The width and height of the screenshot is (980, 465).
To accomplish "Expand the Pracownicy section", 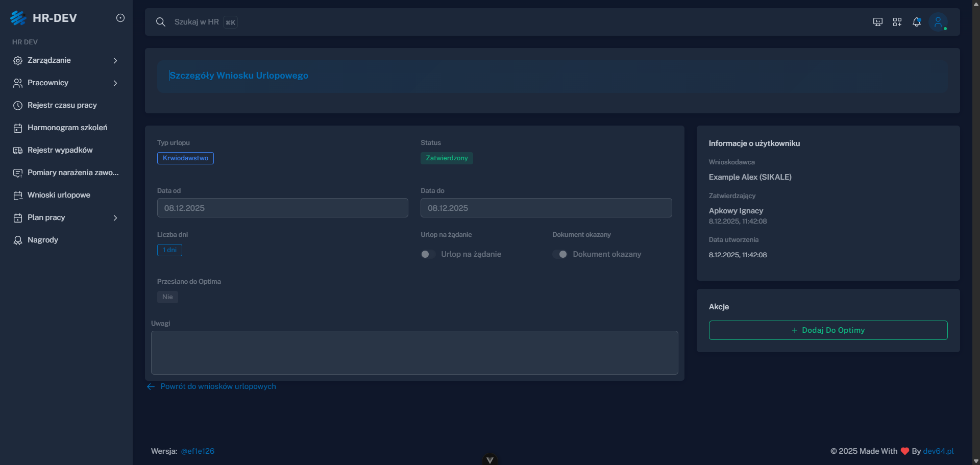I will pos(115,83).
